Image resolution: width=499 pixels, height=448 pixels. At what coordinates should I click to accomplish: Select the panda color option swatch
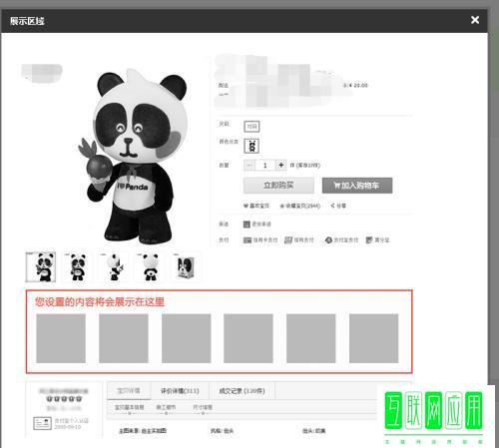[251, 146]
